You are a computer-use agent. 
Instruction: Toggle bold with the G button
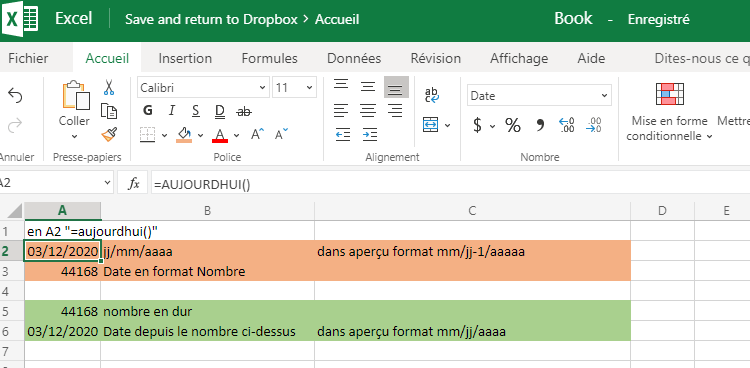coord(148,111)
